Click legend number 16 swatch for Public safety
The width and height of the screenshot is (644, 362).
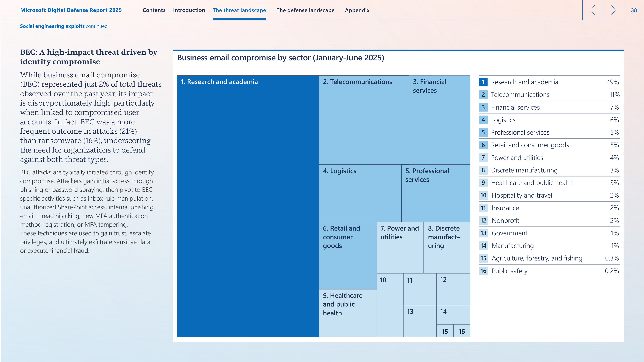tap(483, 271)
